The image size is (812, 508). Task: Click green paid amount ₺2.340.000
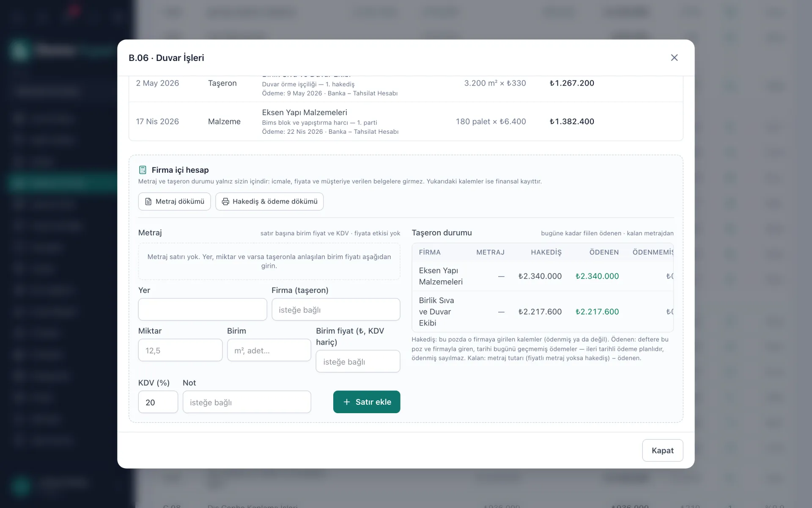coord(597,276)
